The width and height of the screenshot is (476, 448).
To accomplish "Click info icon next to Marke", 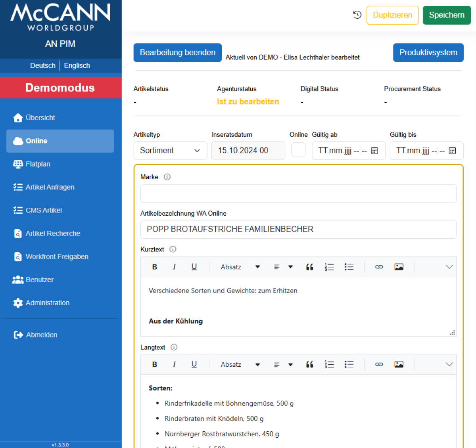I will 167,177.
